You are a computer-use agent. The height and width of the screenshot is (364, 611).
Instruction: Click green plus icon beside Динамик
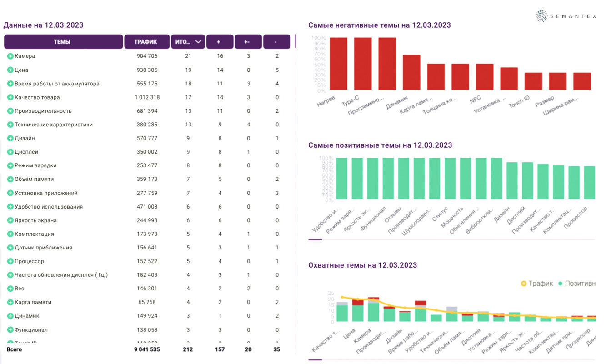tap(10, 316)
